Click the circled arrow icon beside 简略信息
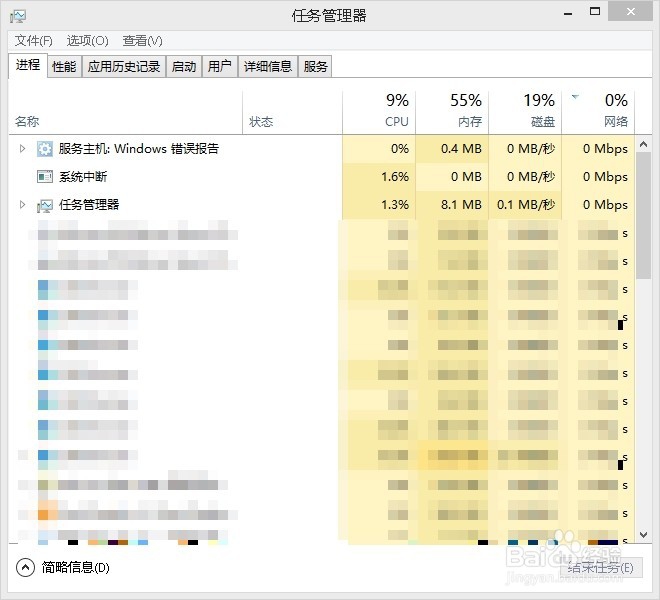The width and height of the screenshot is (660, 600). [25, 568]
